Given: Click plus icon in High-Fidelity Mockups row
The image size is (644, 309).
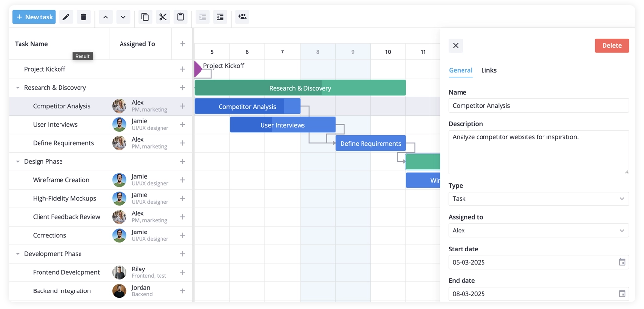Looking at the screenshot, I should point(182,198).
